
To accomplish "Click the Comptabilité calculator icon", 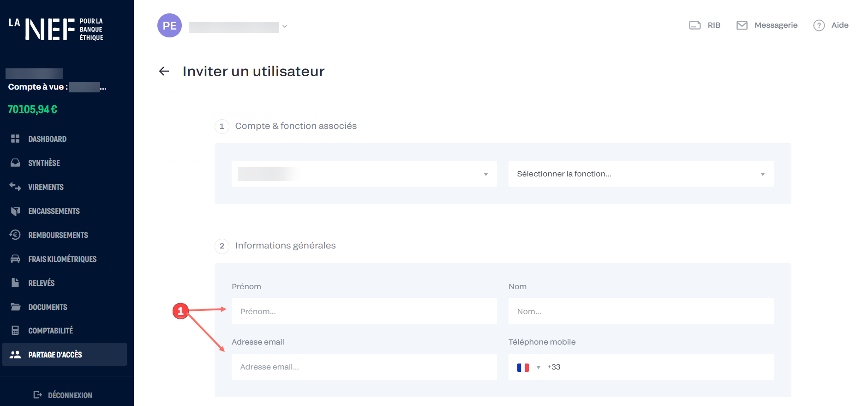I will tap(15, 331).
